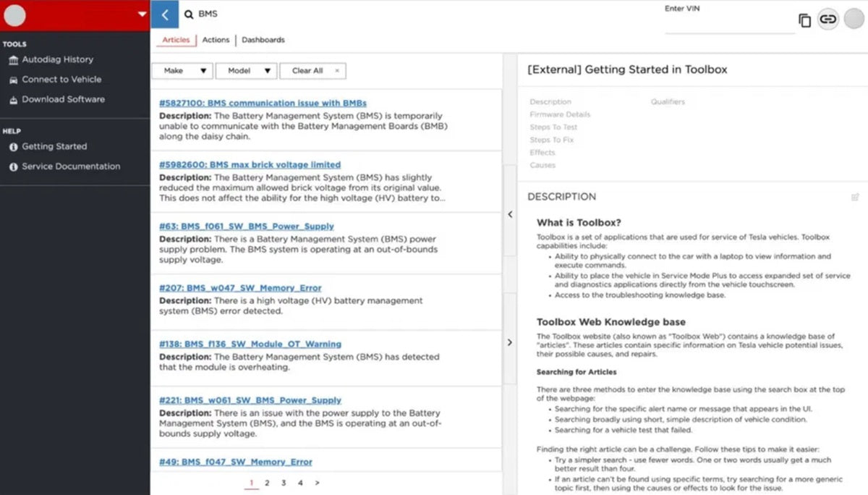This screenshot has height=495, width=868.
Task: Open article #63 BMS_f061_SW_BMS_Power_Supply
Action: (247, 227)
